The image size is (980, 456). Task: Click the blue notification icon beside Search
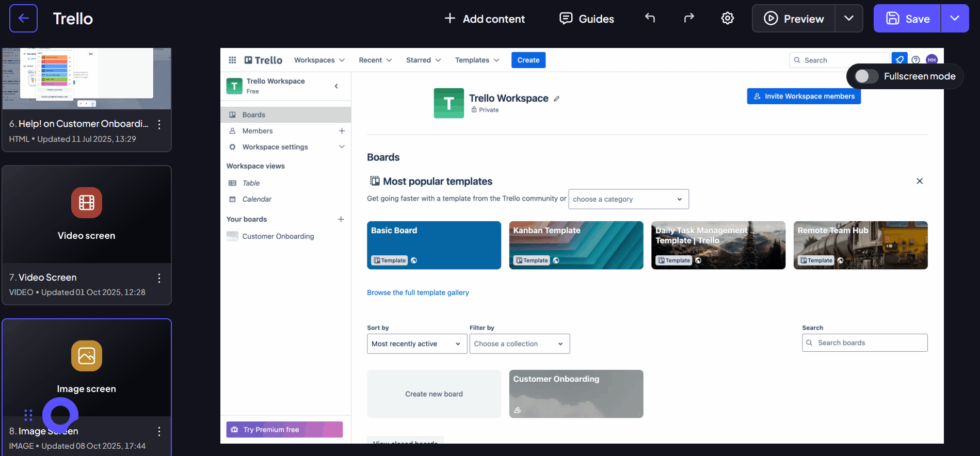pos(899,59)
